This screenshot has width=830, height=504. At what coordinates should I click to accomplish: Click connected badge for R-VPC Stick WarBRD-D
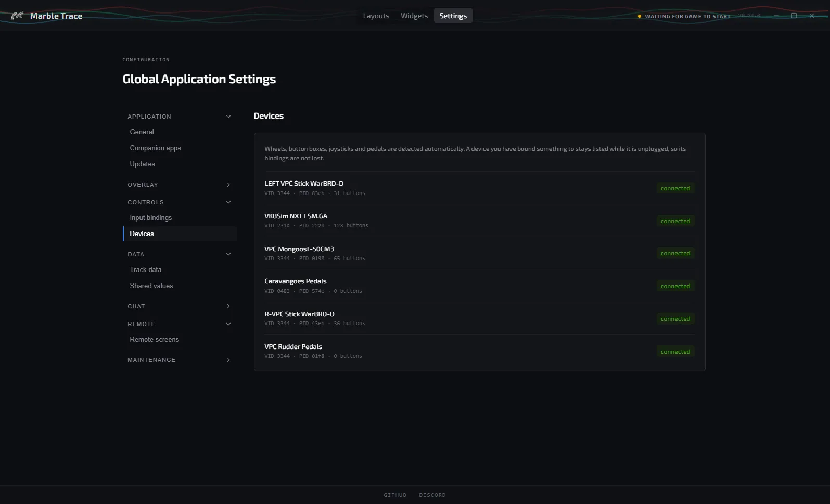[x=675, y=319]
